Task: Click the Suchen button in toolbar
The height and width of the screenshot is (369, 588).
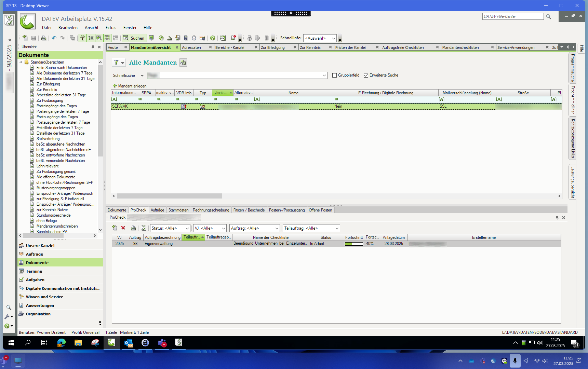Action: (x=134, y=38)
